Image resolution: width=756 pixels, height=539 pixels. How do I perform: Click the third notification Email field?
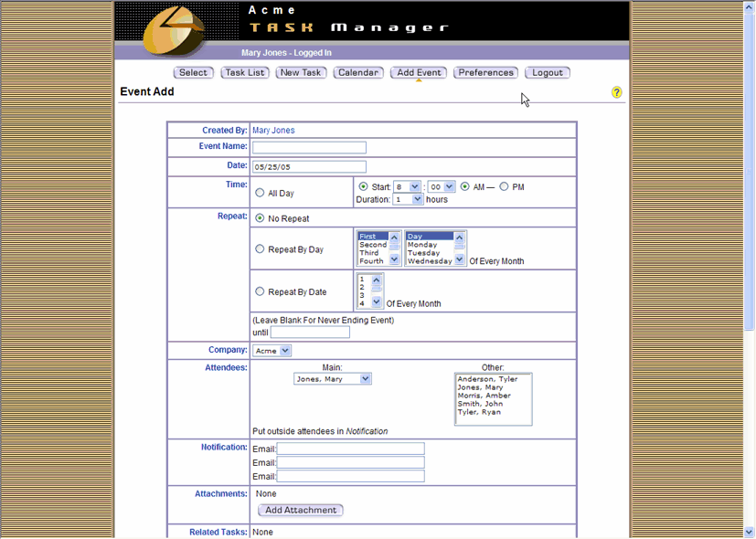click(x=350, y=476)
